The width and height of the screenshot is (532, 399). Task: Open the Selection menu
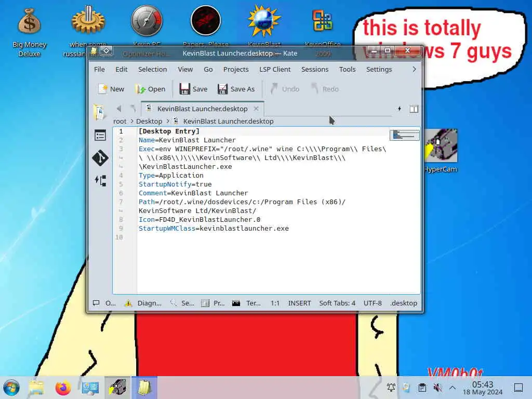coord(152,69)
